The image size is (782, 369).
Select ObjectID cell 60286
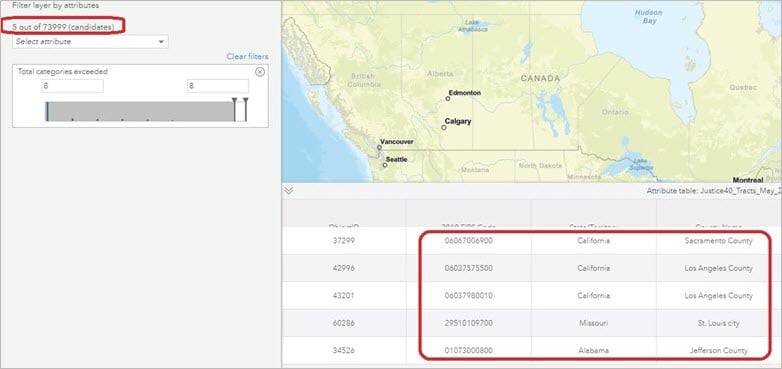click(x=344, y=323)
